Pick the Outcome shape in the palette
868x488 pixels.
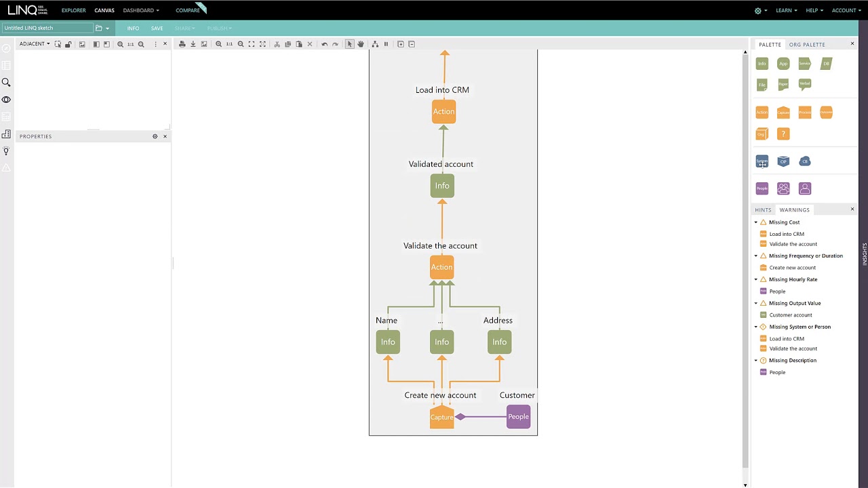tap(826, 113)
